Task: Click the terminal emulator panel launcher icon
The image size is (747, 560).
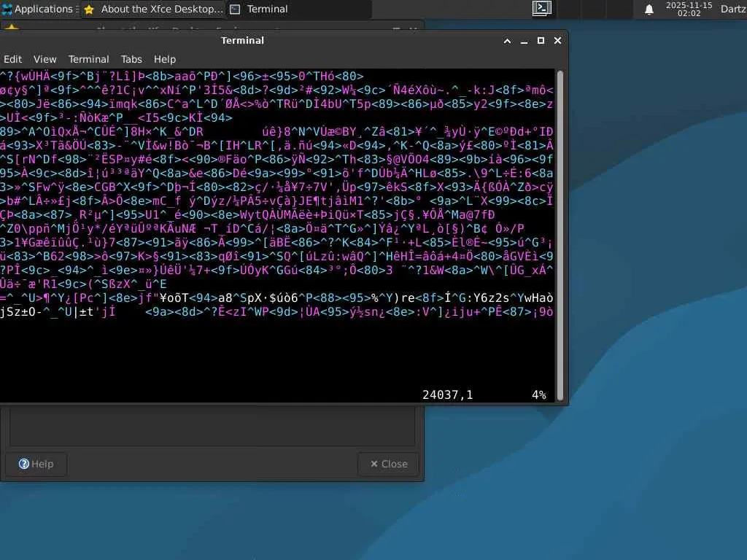Action: (x=542, y=9)
